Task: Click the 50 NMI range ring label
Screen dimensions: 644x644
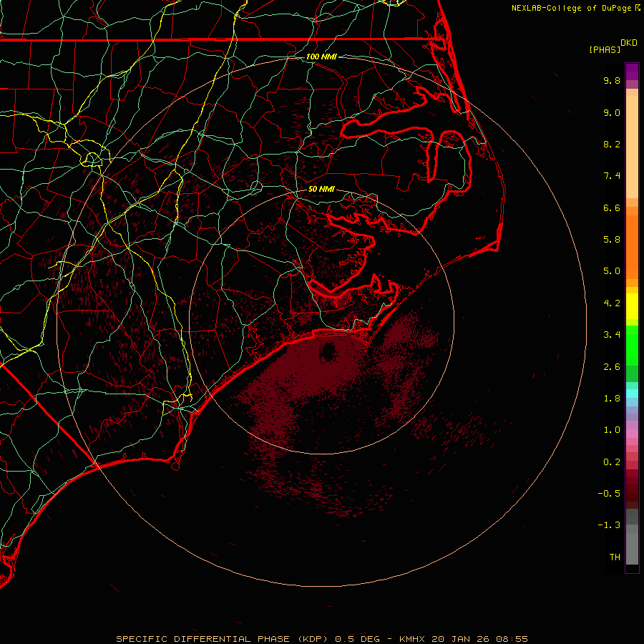Action: (x=321, y=189)
